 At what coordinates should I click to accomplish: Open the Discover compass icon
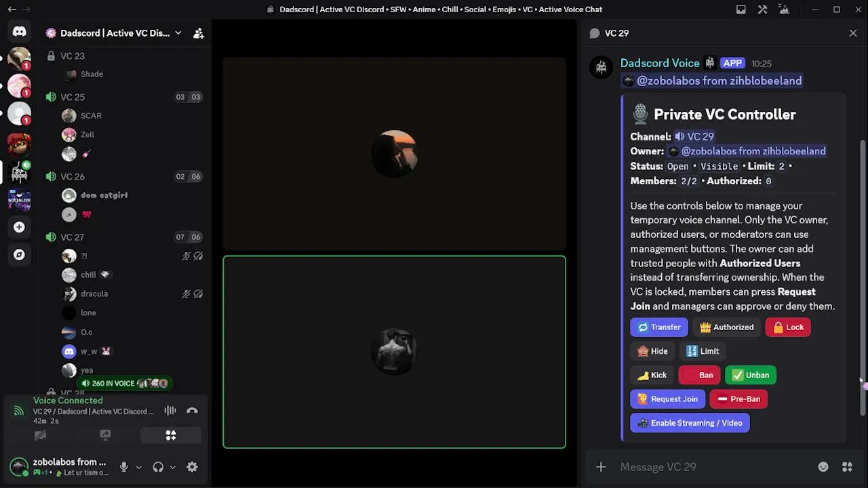(x=19, y=255)
